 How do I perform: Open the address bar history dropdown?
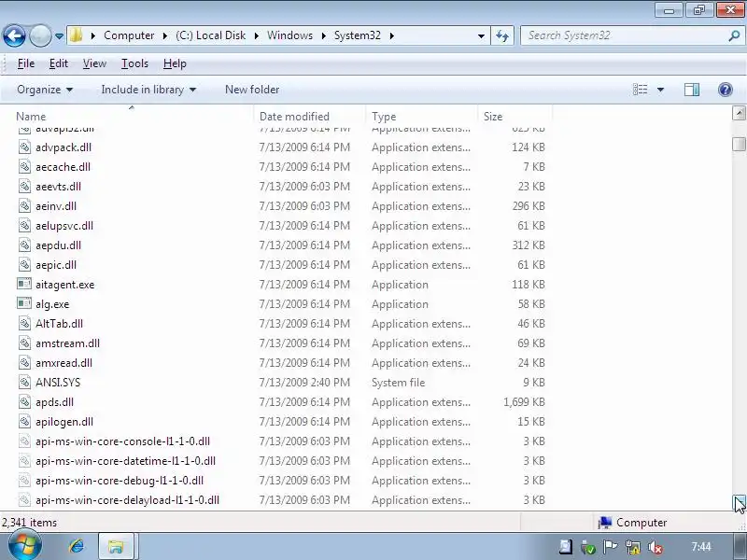click(x=481, y=35)
